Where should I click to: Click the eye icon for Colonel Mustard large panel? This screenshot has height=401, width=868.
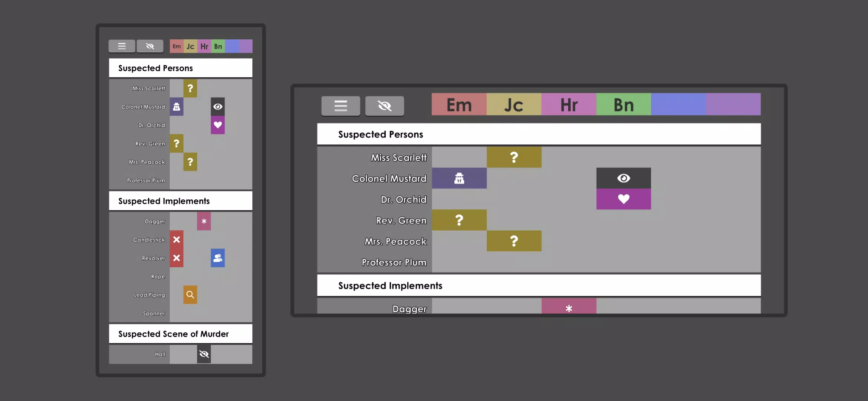coord(623,178)
